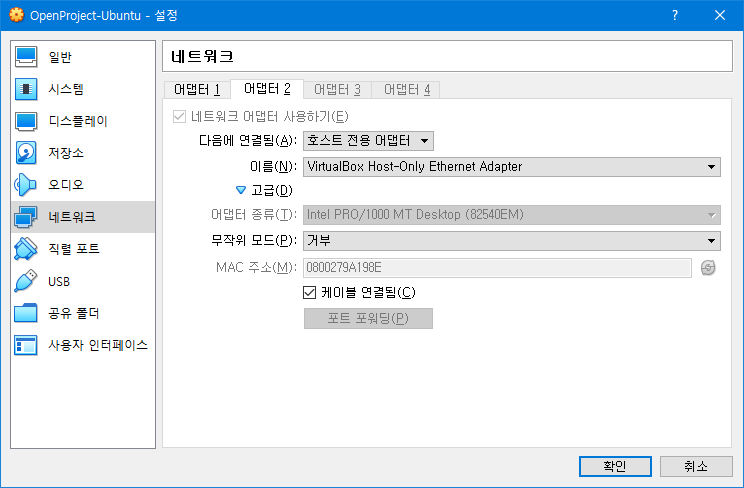Click the MAC 주소 input field
The width and height of the screenshot is (744, 488).
tap(496, 267)
